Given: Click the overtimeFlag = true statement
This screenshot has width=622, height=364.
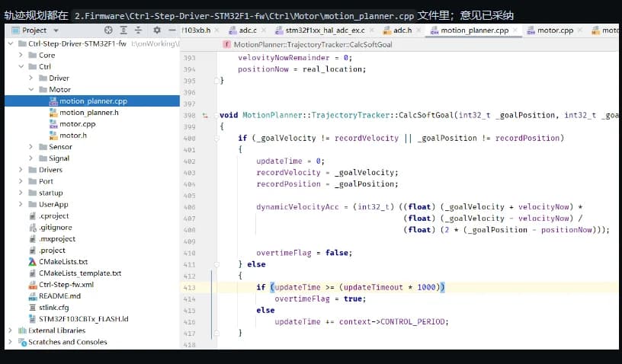Looking at the screenshot, I should (320, 299).
